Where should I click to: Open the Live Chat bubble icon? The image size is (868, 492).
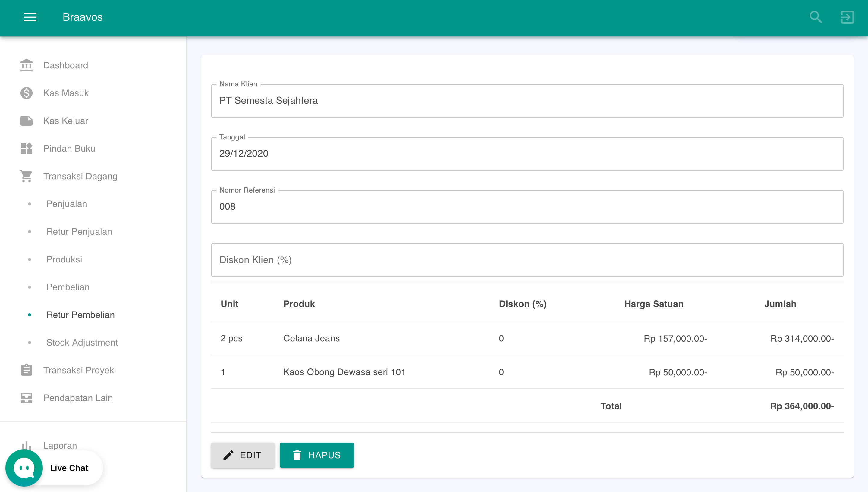(24, 468)
